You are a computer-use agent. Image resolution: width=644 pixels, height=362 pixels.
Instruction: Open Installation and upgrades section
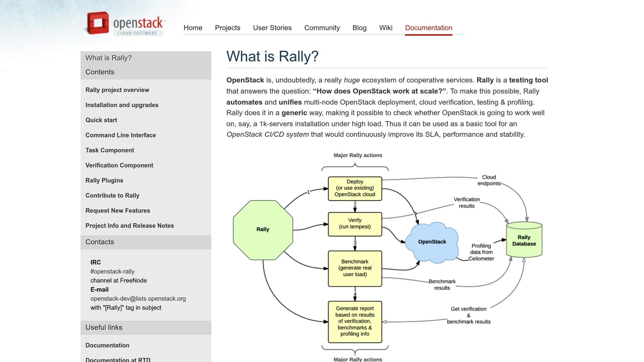tap(122, 105)
